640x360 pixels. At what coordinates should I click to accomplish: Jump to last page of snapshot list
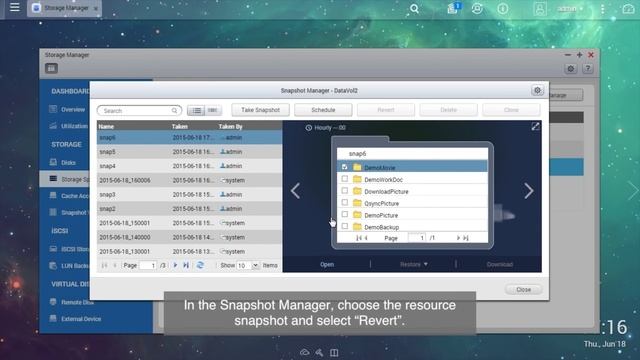pos(186,265)
